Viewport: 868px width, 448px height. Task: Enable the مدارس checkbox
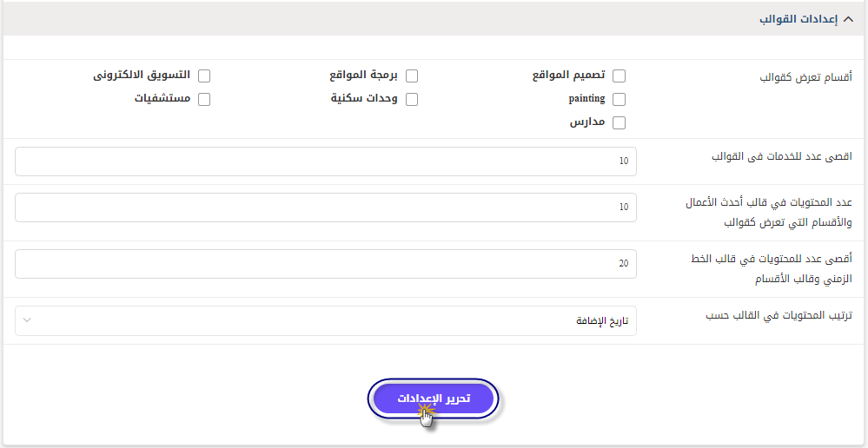(x=619, y=122)
